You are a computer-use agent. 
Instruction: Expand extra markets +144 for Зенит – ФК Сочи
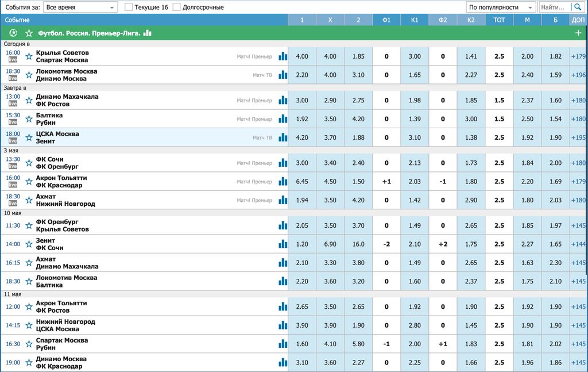point(578,244)
